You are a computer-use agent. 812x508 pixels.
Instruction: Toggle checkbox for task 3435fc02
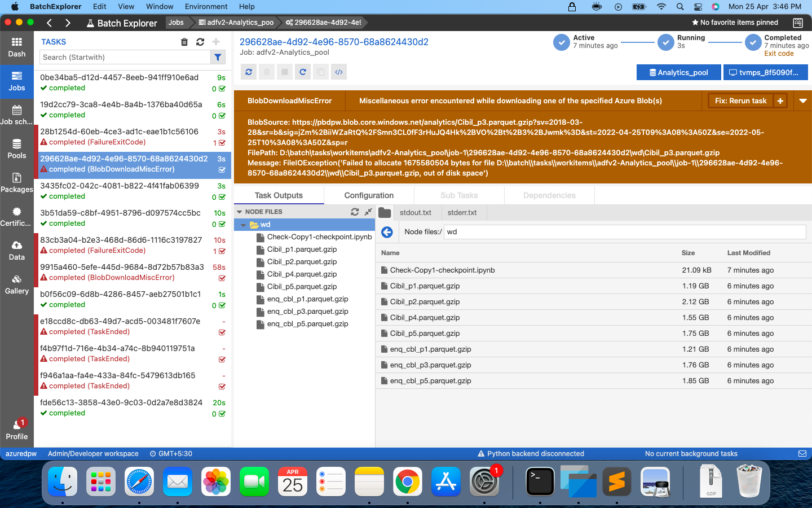pos(222,197)
